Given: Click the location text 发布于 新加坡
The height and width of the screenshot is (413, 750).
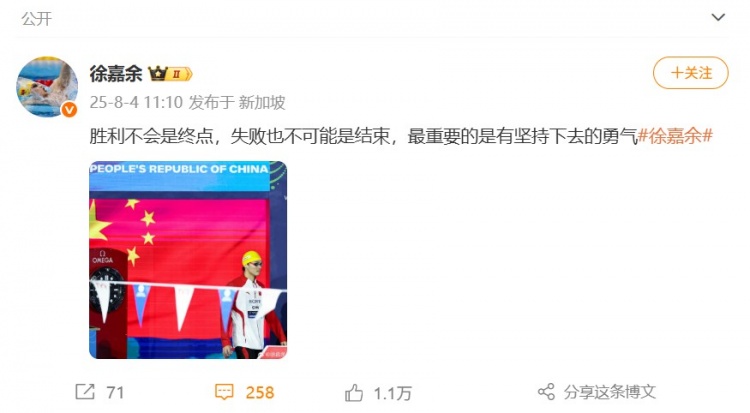Looking at the screenshot, I should [x=237, y=102].
